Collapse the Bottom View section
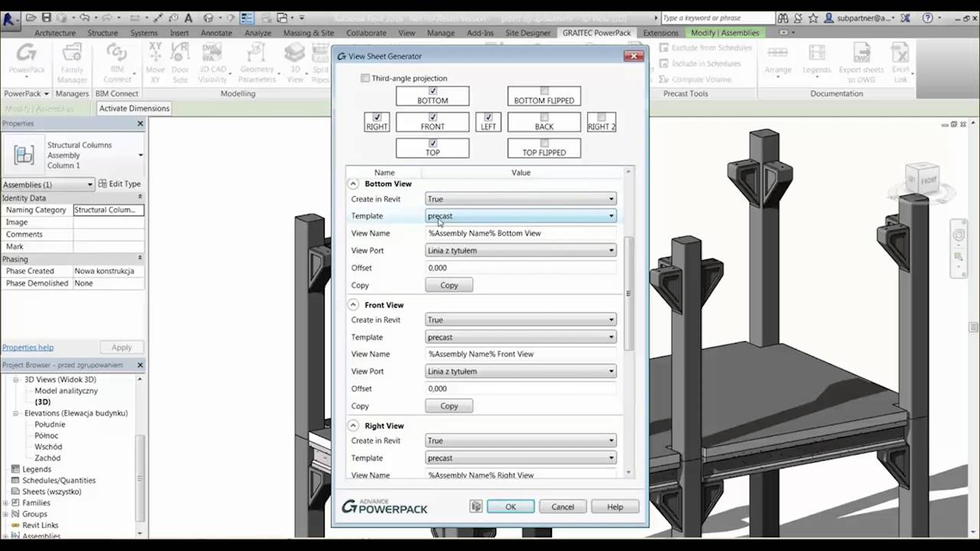This screenshot has height=551, width=980. click(x=353, y=184)
